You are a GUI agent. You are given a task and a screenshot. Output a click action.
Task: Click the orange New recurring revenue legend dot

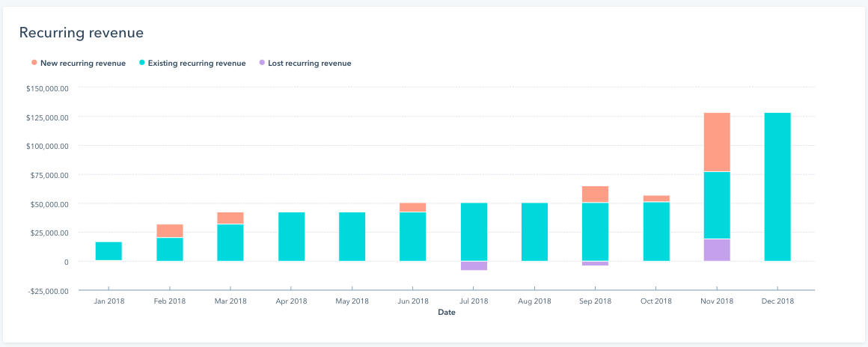(34, 64)
